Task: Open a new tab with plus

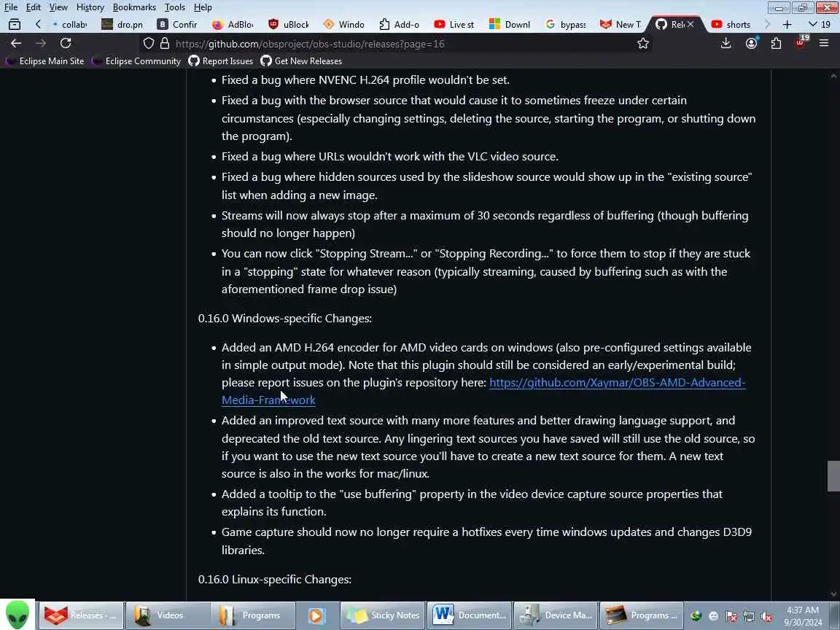Action: pyautogui.click(x=787, y=25)
